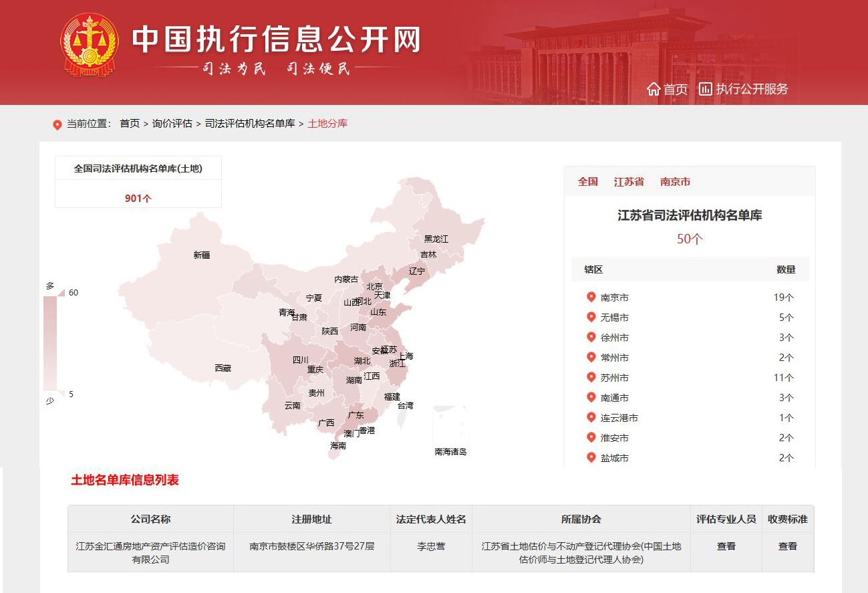This screenshot has width=868, height=593.
Task: View 收费标准 for 江苏金汇通 company
Action: click(x=787, y=546)
